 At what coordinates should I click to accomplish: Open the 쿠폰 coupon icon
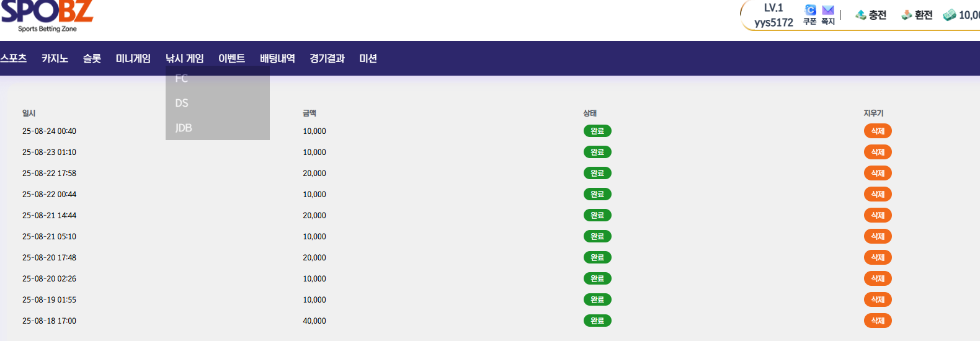[810, 10]
